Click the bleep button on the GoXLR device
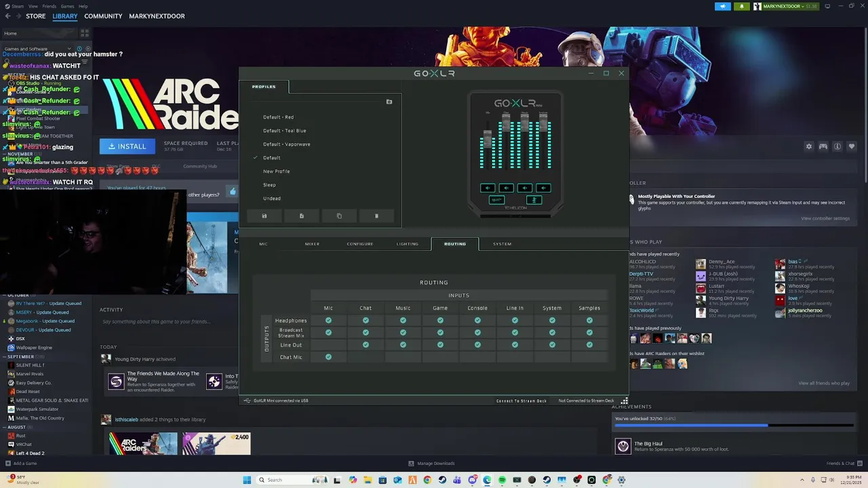The image size is (868, 488). click(496, 200)
